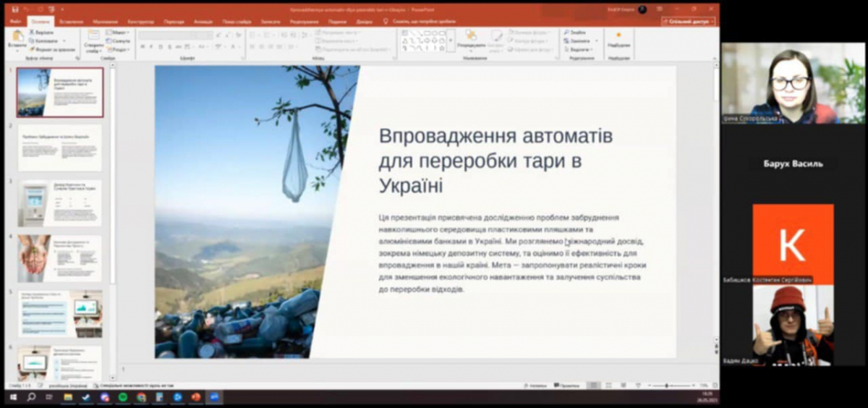Open Select (Виділити) dropdown
This screenshot has width=868, height=408.
(577, 50)
